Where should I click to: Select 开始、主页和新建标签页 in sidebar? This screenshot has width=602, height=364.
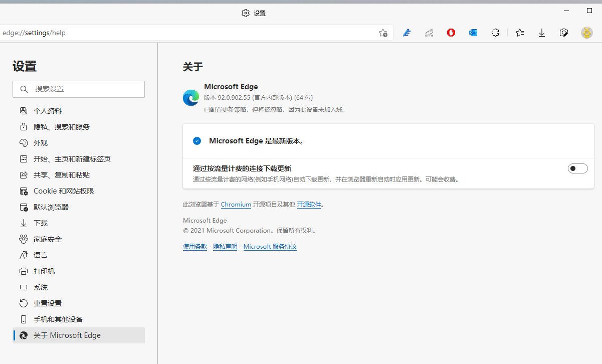[79, 159]
